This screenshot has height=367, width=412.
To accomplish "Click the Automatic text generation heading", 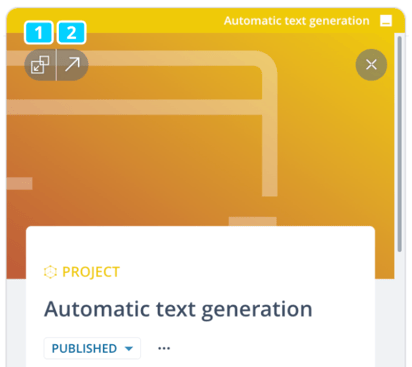I will [178, 309].
